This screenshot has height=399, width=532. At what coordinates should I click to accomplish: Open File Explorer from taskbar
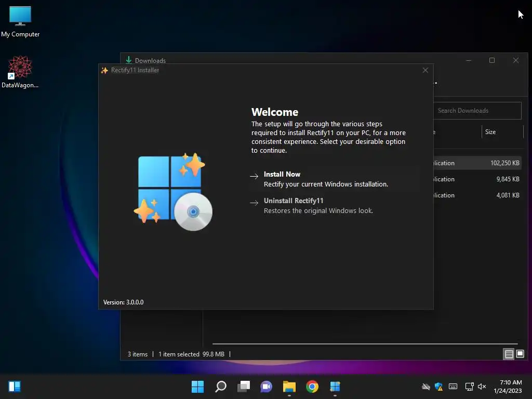click(x=289, y=387)
